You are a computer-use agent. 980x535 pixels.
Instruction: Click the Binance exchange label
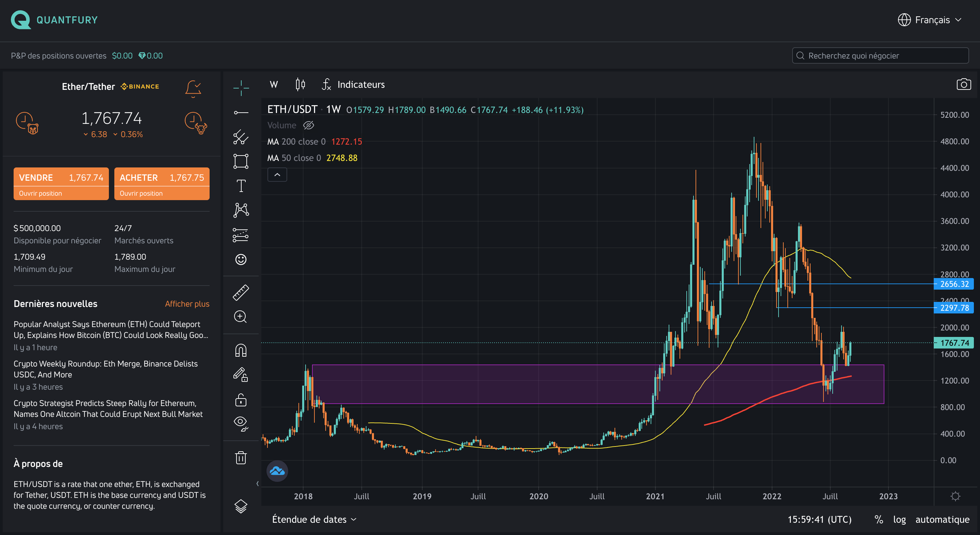(140, 86)
